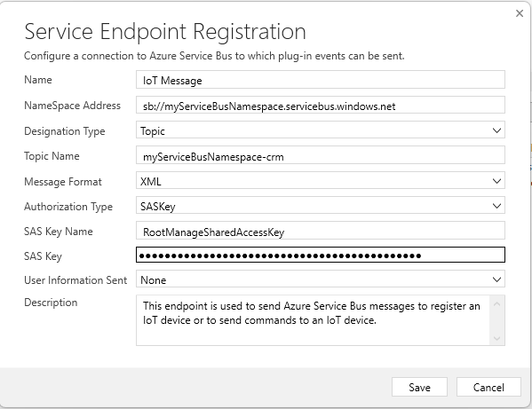Edit the NameSpace Address field
This screenshot has height=409, width=532.
(x=321, y=105)
